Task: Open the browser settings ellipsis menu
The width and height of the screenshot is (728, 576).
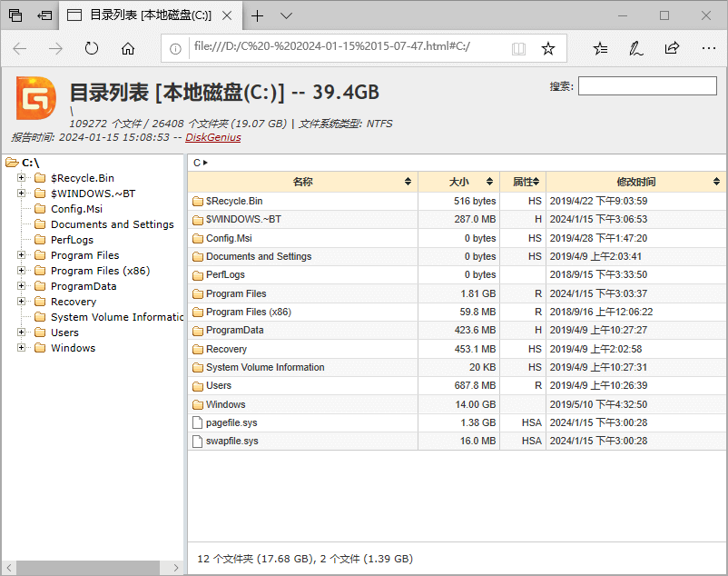Action: pos(709,48)
